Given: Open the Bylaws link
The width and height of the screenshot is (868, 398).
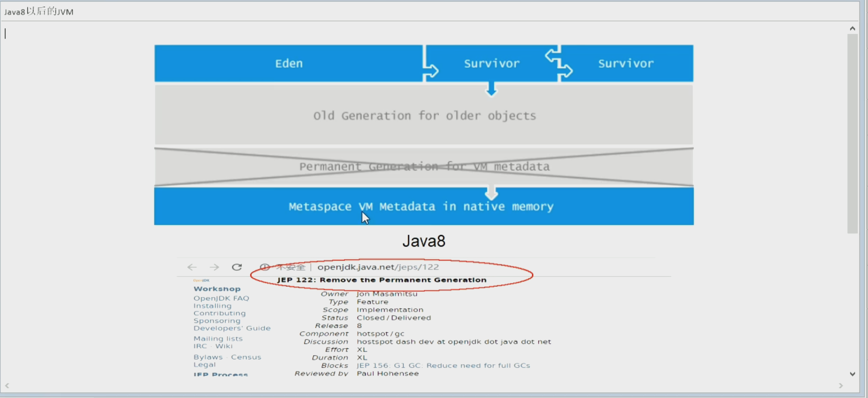Looking at the screenshot, I should point(208,357).
